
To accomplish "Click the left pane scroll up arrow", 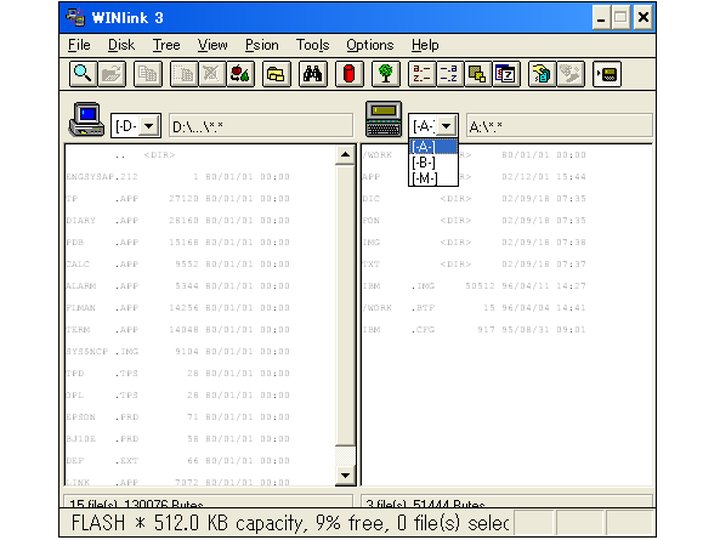I will (x=345, y=155).
